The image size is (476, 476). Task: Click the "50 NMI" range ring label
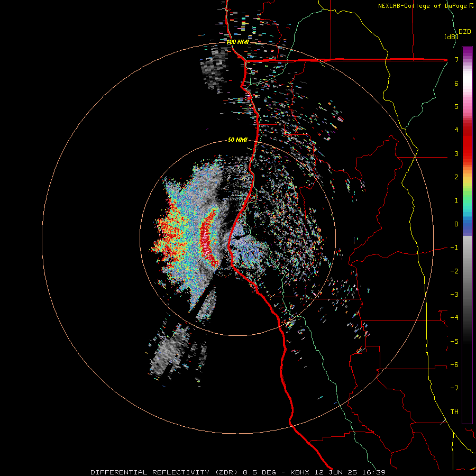[x=237, y=140]
